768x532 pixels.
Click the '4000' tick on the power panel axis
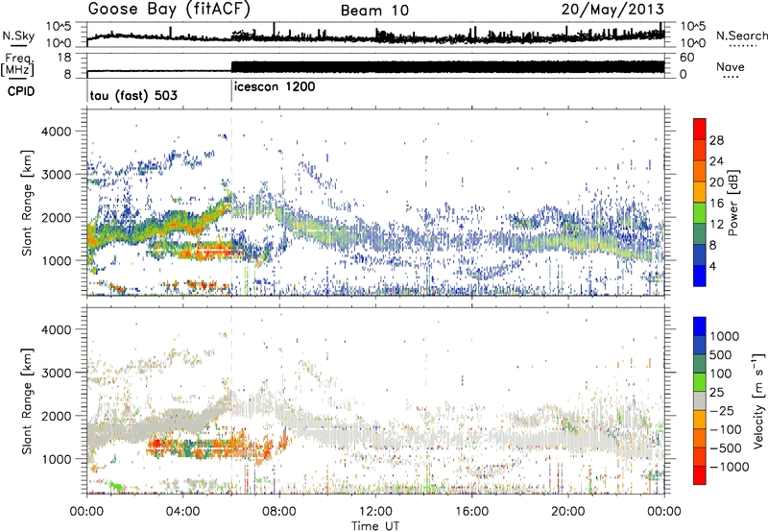(56, 132)
